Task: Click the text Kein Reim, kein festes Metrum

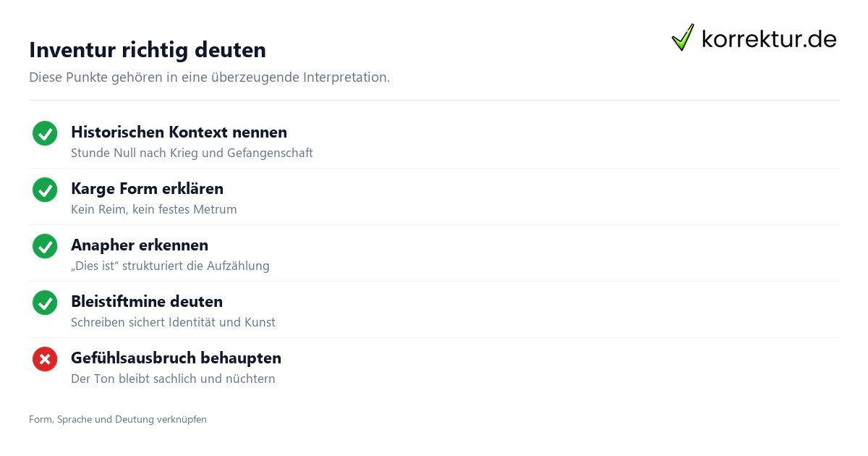Action: (154, 210)
